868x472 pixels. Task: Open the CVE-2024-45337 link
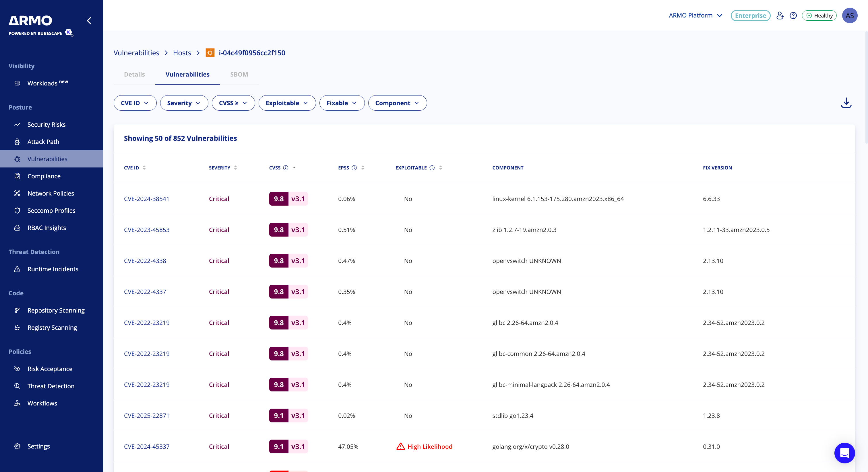pos(147,446)
